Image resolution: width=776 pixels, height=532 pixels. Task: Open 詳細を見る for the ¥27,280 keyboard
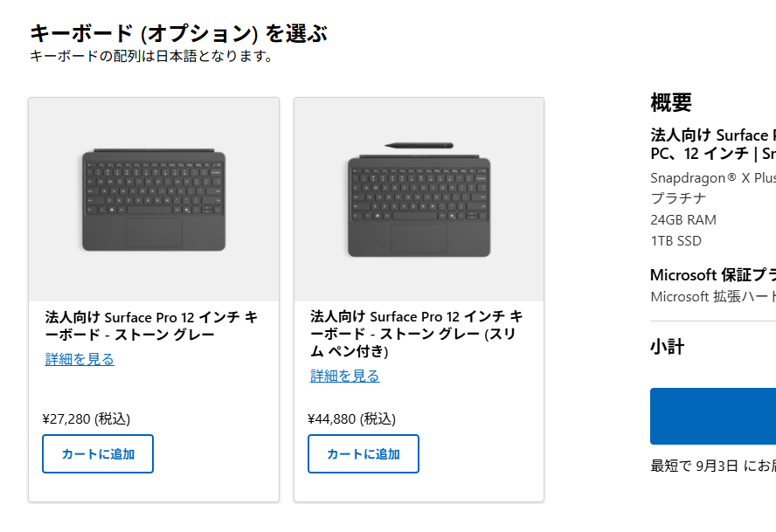pyautogui.click(x=80, y=359)
